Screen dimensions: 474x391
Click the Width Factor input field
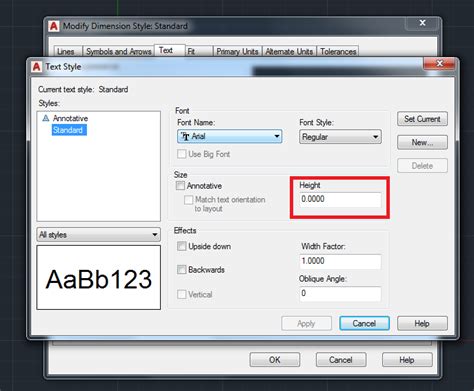tap(340, 261)
